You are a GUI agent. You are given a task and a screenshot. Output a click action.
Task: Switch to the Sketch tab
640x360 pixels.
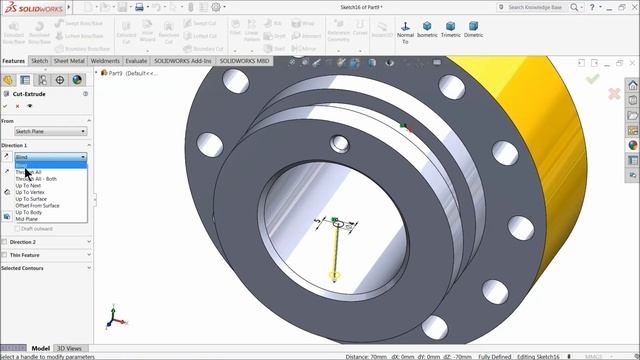coord(40,61)
